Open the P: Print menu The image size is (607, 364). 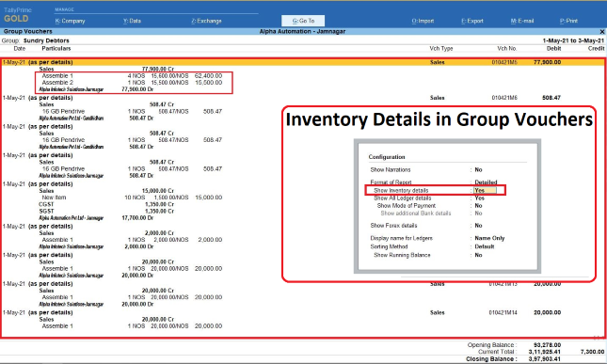tap(568, 21)
